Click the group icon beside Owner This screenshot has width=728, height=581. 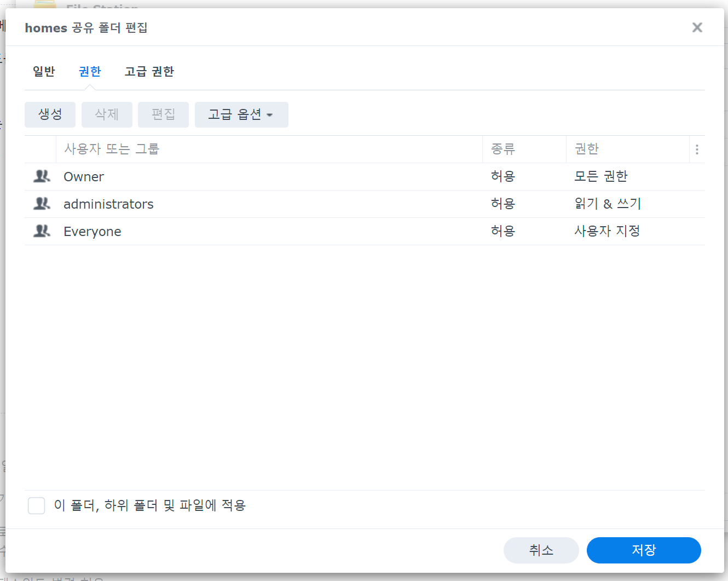[x=42, y=176]
